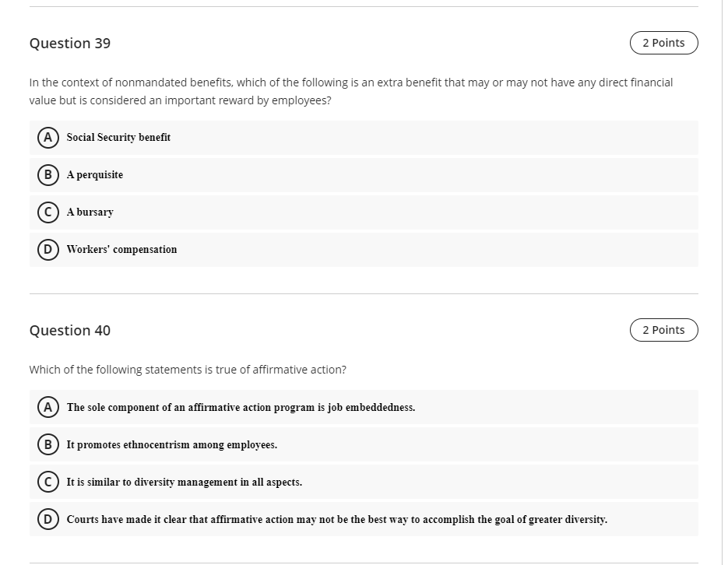Click the 2 Points badge for Question 39

point(663,43)
